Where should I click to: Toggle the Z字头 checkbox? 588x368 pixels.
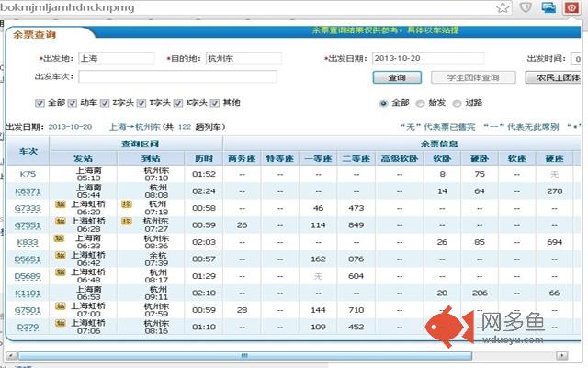pos(105,103)
